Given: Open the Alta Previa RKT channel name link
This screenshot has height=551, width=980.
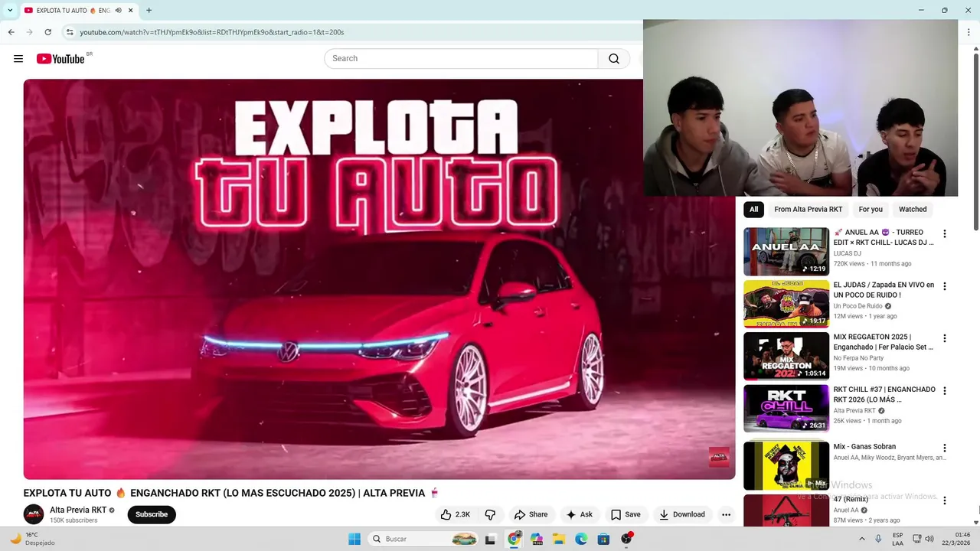Looking at the screenshot, I should click(78, 510).
